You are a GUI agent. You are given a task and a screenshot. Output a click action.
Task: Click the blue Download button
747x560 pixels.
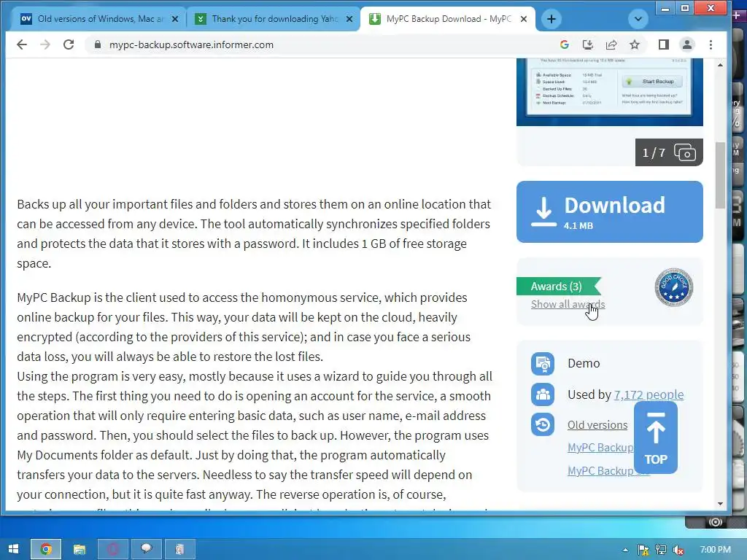point(609,212)
